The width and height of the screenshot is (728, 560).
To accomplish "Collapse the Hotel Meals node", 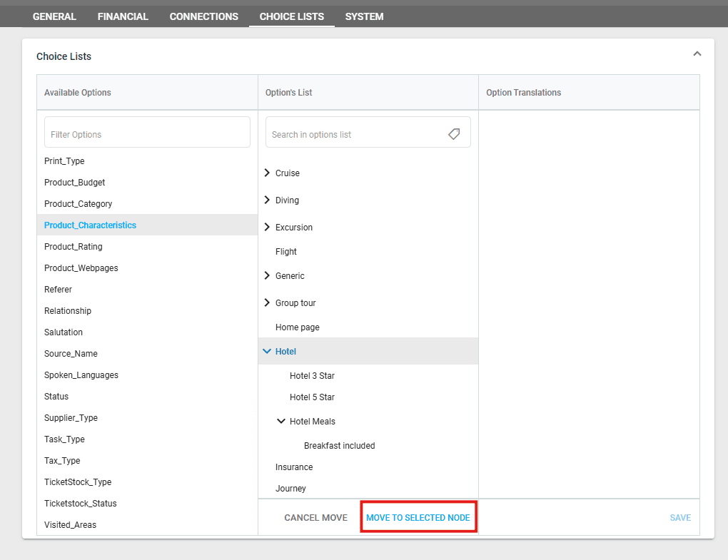I will (281, 422).
